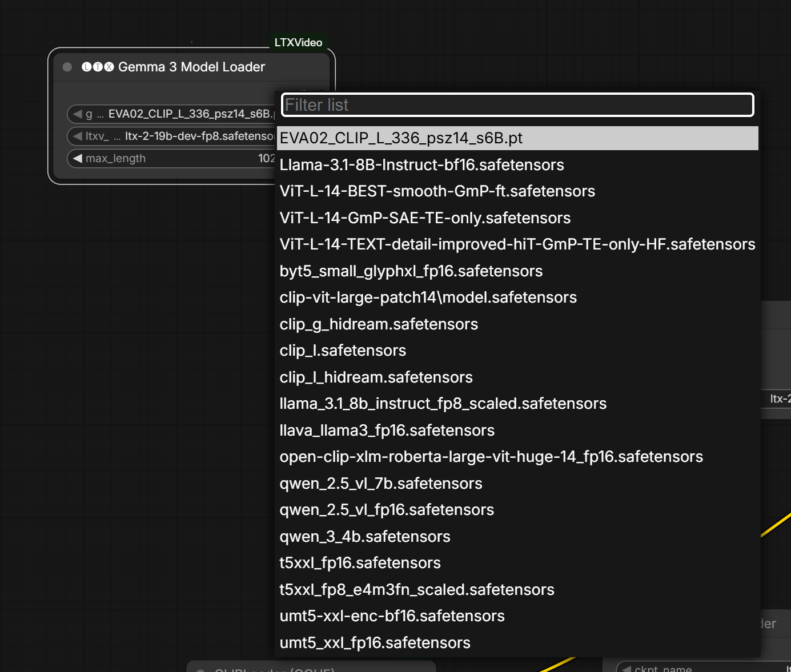Pick clip_g_hidream.safetensors
Screen dimensions: 791x672
[x=517, y=324]
